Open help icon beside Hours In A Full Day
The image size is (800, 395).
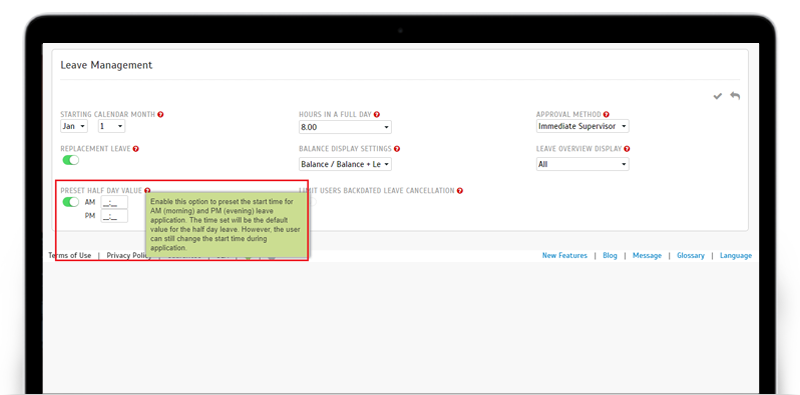(x=377, y=114)
